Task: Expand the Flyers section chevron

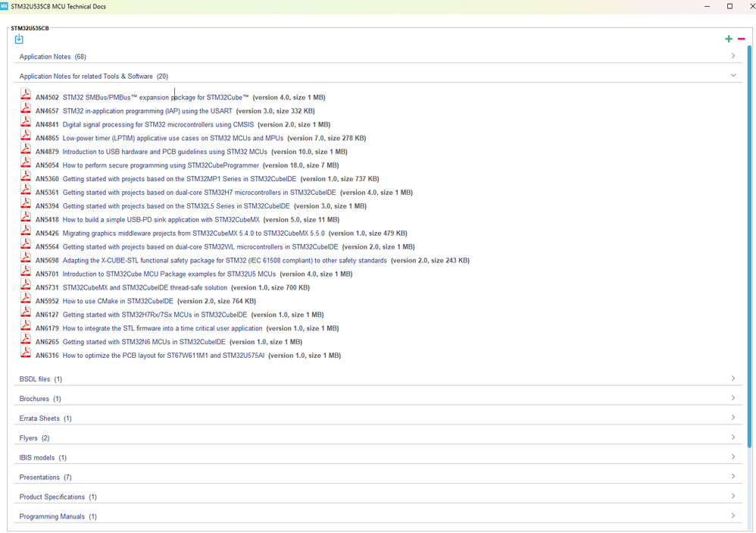Action: pyautogui.click(x=733, y=437)
